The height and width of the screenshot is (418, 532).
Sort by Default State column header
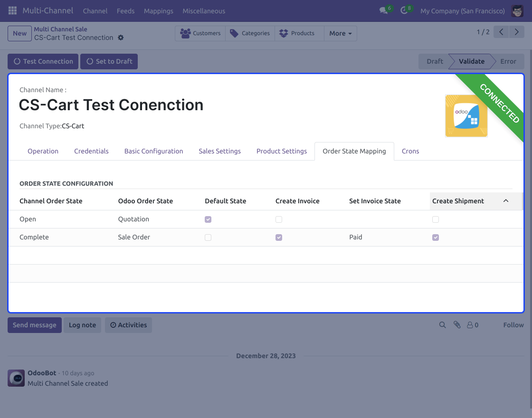pos(226,201)
